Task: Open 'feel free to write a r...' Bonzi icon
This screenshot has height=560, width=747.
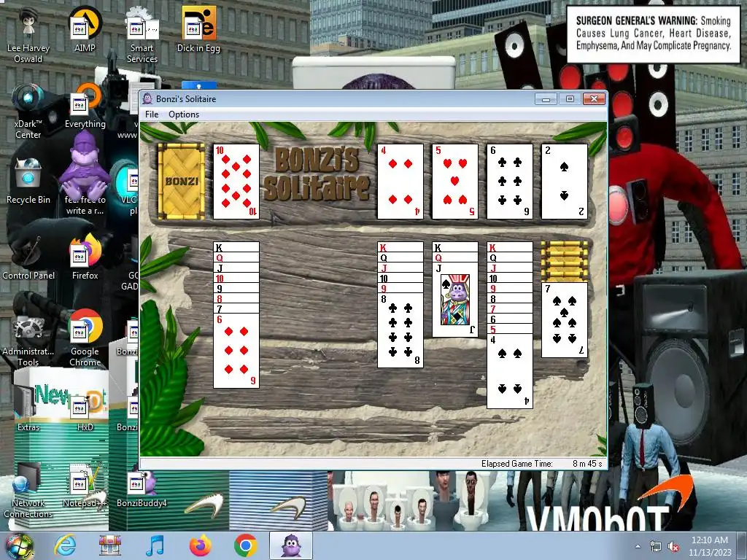Action: pyautogui.click(x=85, y=174)
